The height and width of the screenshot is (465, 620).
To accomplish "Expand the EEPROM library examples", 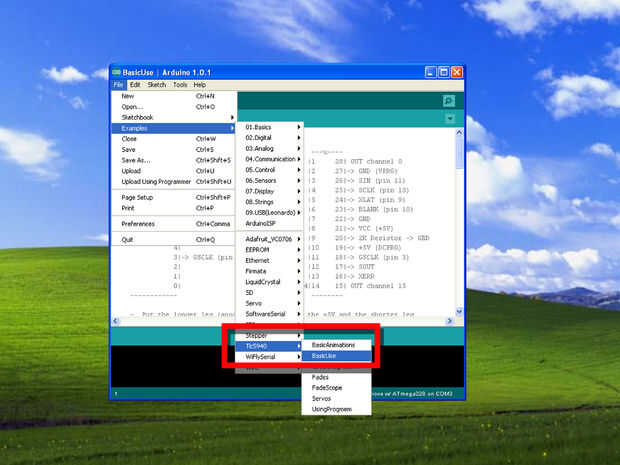I will [x=270, y=250].
